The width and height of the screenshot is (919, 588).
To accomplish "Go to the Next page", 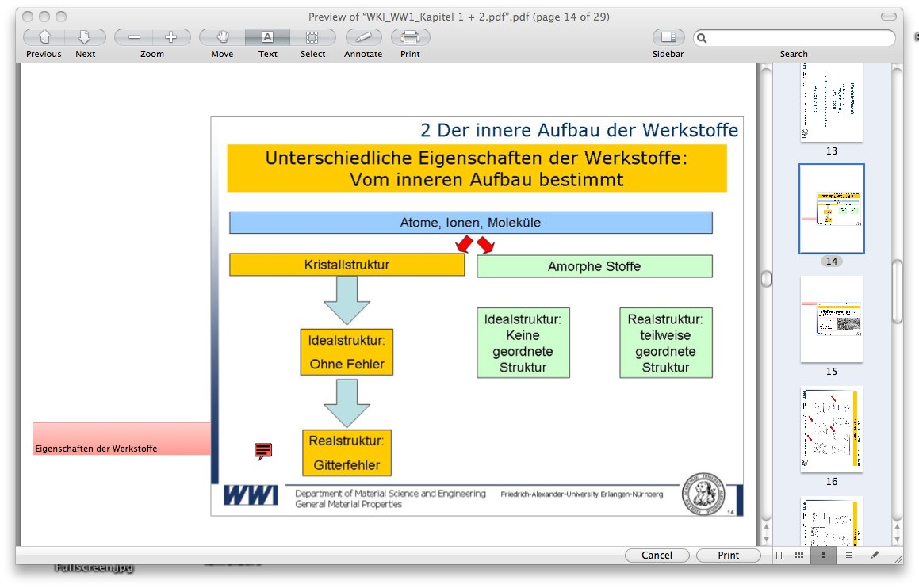I will 85,37.
